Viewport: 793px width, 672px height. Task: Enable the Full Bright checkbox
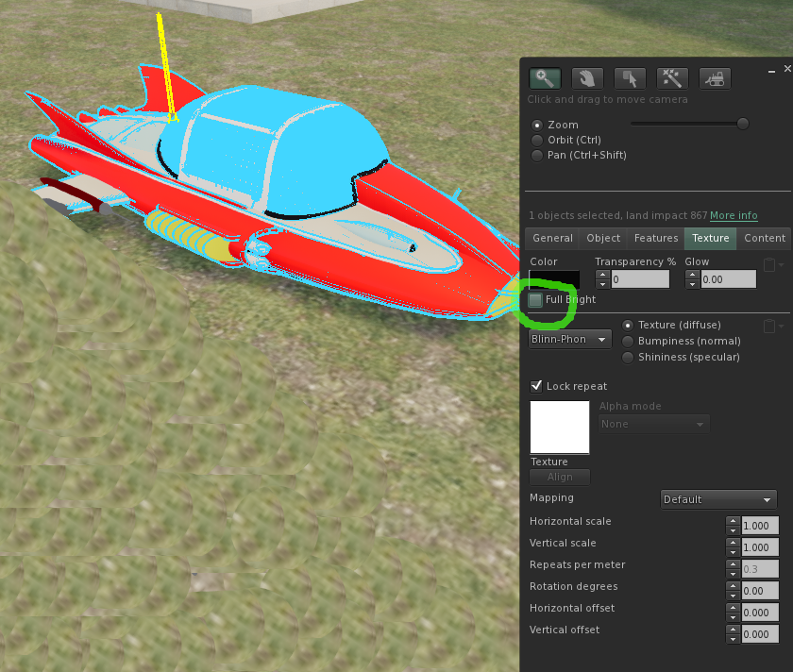537,299
